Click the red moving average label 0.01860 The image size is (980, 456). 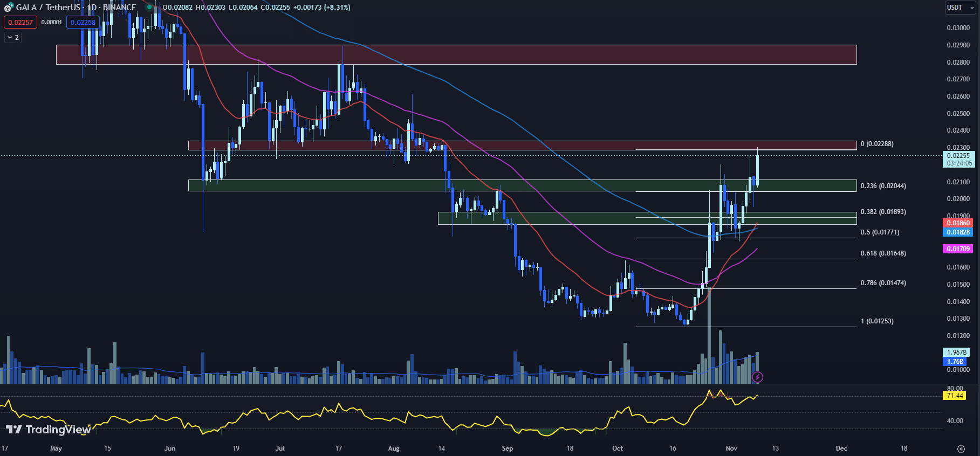(x=958, y=223)
